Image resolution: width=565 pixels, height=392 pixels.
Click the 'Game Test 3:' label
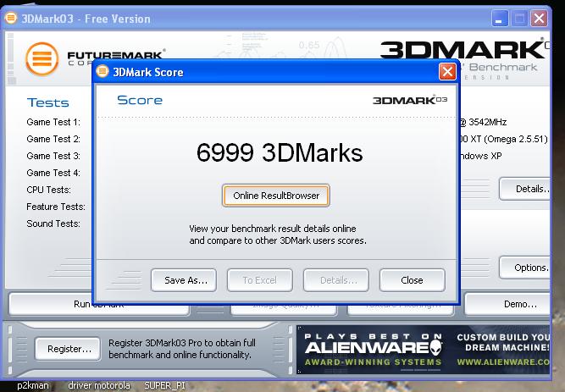(x=53, y=156)
